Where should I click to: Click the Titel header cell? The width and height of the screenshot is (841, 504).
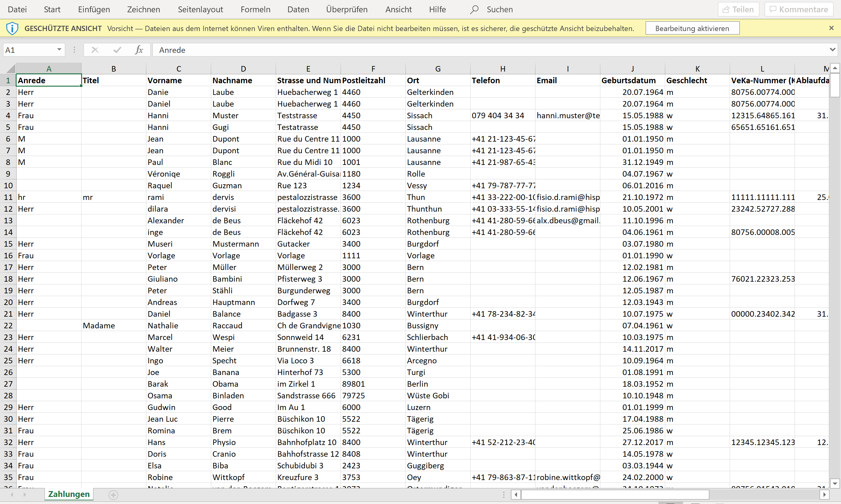[x=114, y=80]
